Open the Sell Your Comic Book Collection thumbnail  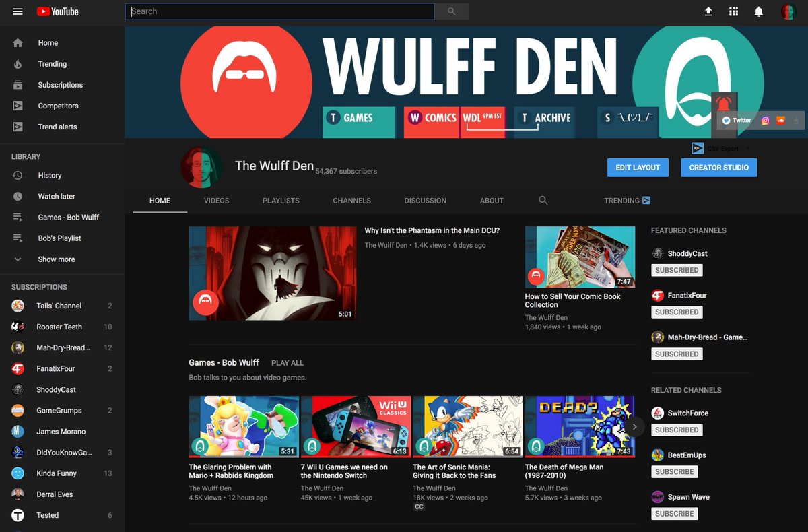pyautogui.click(x=580, y=257)
